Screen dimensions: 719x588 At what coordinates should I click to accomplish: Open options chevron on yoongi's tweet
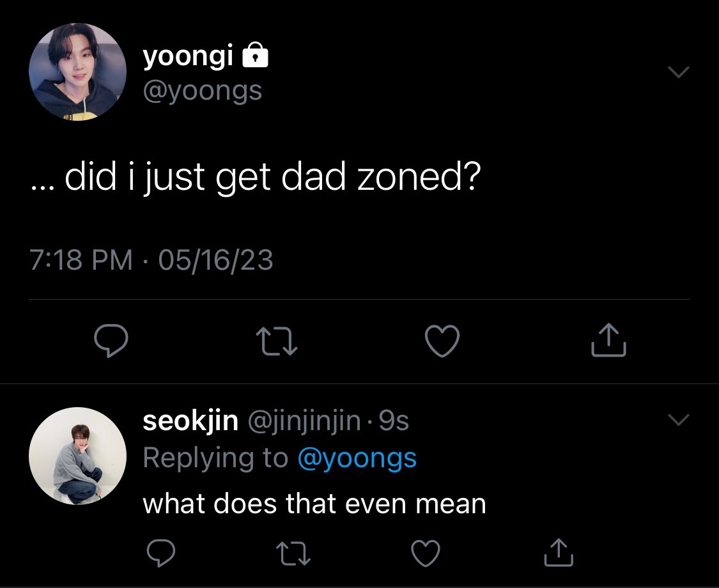(679, 72)
